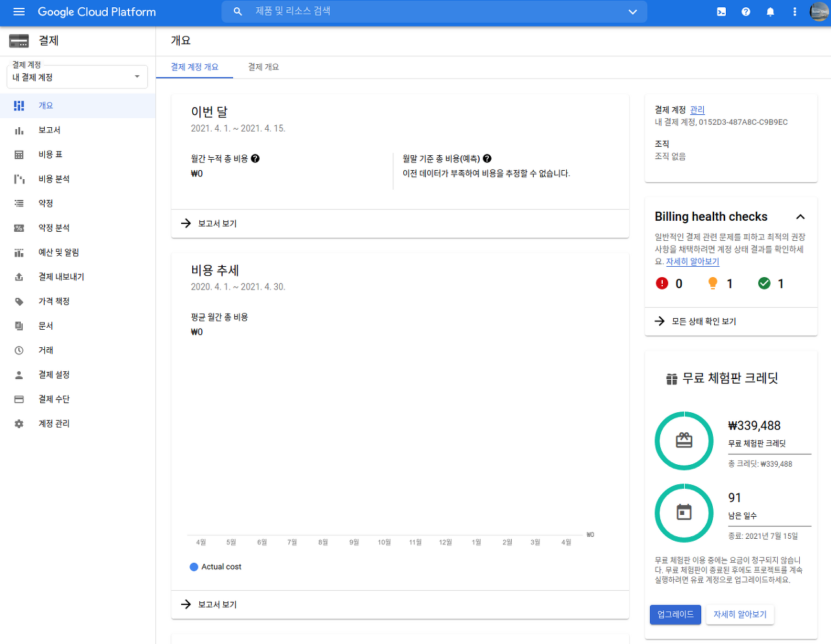Click the blue 업그레이드 button

pyautogui.click(x=675, y=614)
